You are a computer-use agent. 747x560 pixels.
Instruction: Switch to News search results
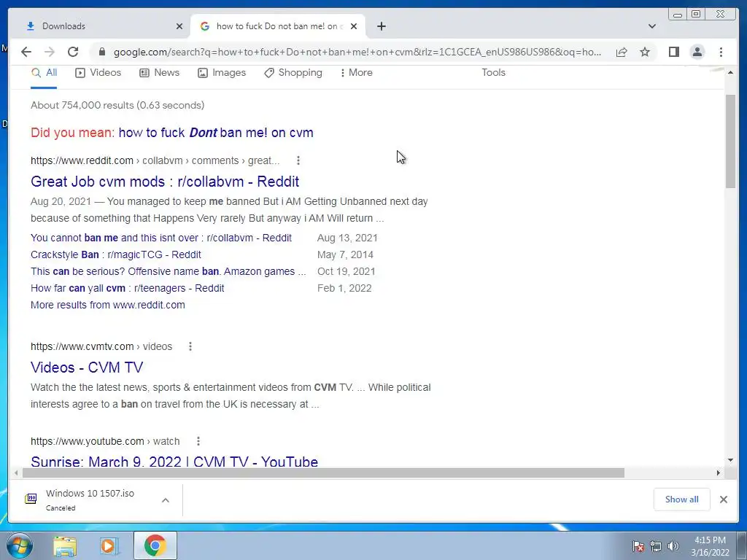[x=159, y=73]
